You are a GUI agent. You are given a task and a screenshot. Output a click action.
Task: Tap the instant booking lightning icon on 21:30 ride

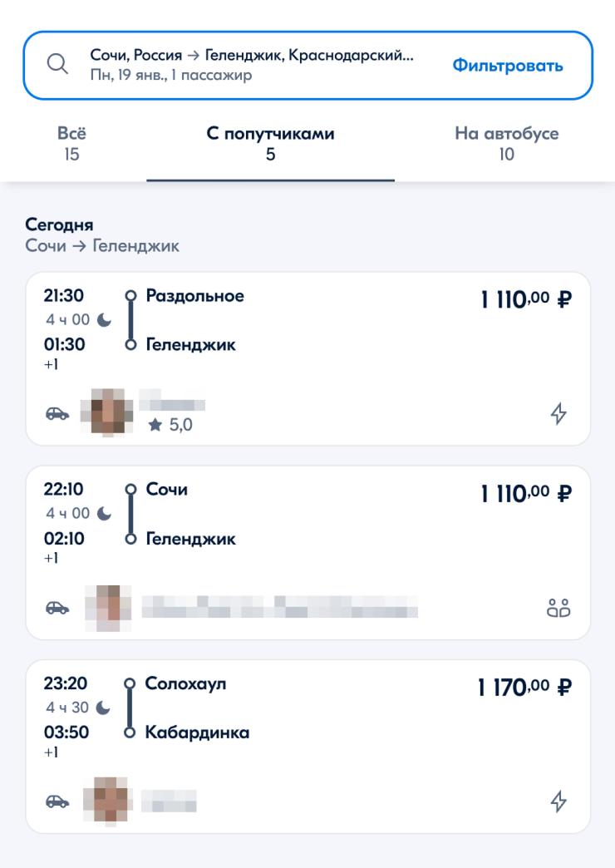tap(559, 413)
